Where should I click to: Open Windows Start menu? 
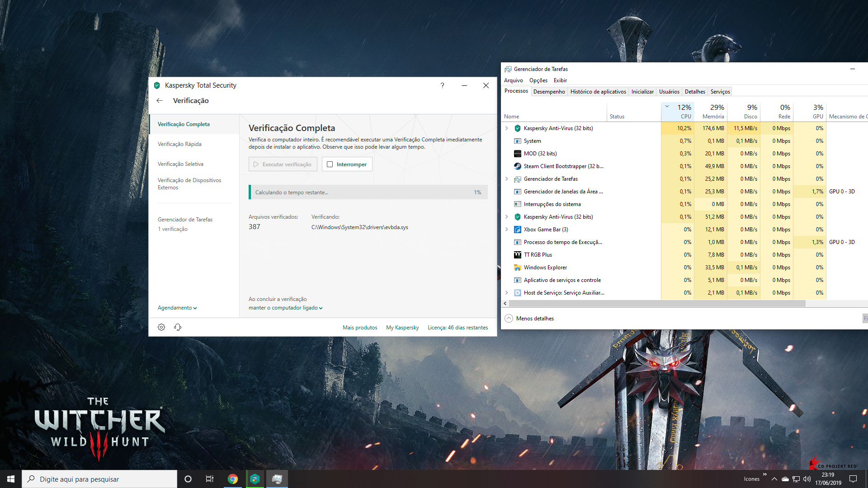pyautogui.click(x=11, y=479)
